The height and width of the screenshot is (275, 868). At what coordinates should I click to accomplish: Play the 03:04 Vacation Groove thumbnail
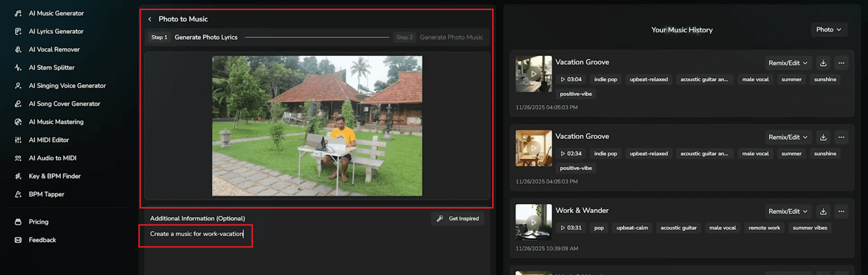point(534,74)
